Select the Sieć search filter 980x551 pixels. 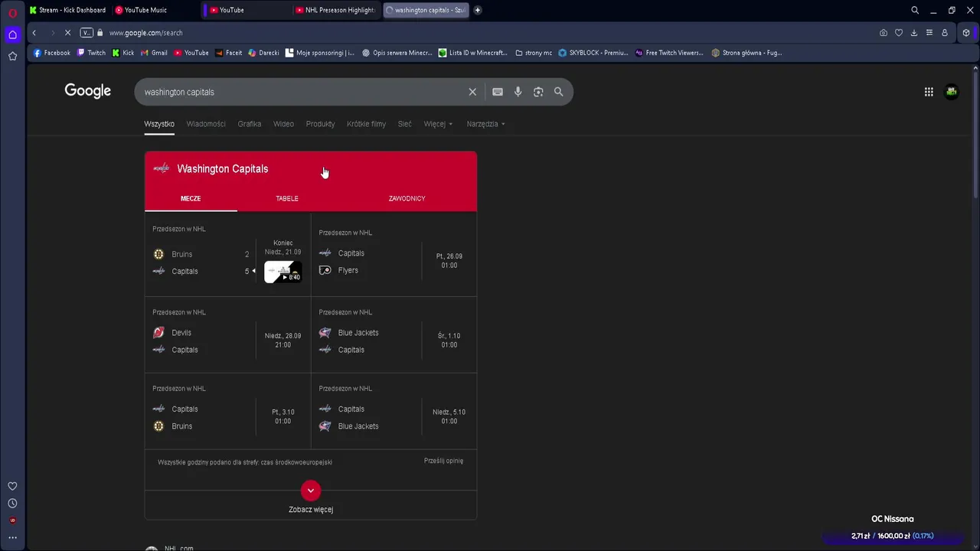405,124
